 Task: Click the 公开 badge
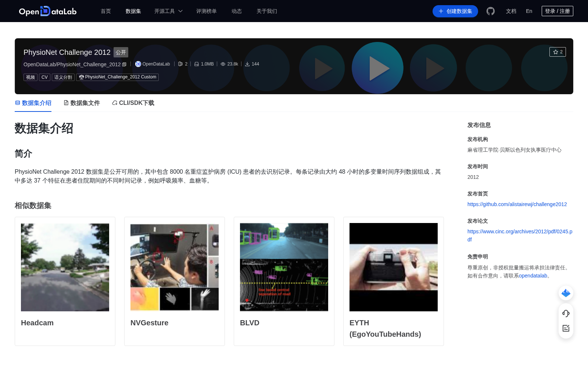tap(121, 52)
